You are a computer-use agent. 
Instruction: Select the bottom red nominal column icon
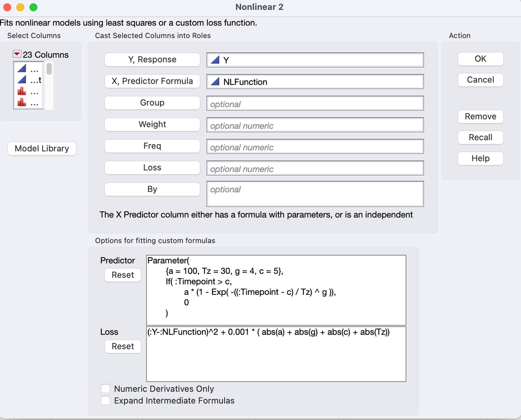point(22,103)
